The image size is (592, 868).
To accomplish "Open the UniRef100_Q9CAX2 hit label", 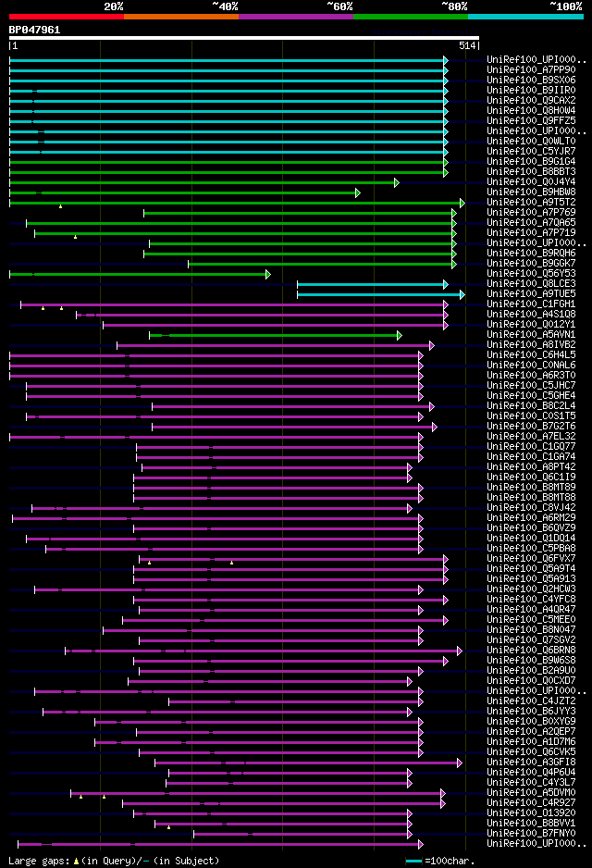I will [x=531, y=100].
